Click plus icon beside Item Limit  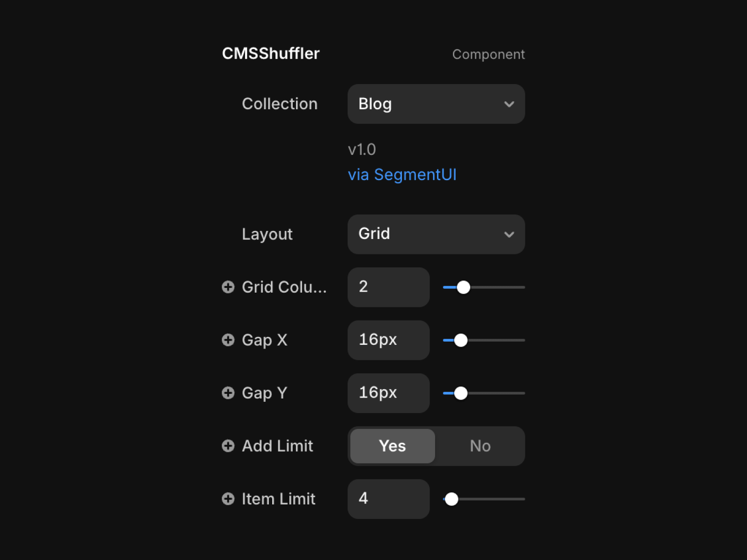tap(228, 499)
